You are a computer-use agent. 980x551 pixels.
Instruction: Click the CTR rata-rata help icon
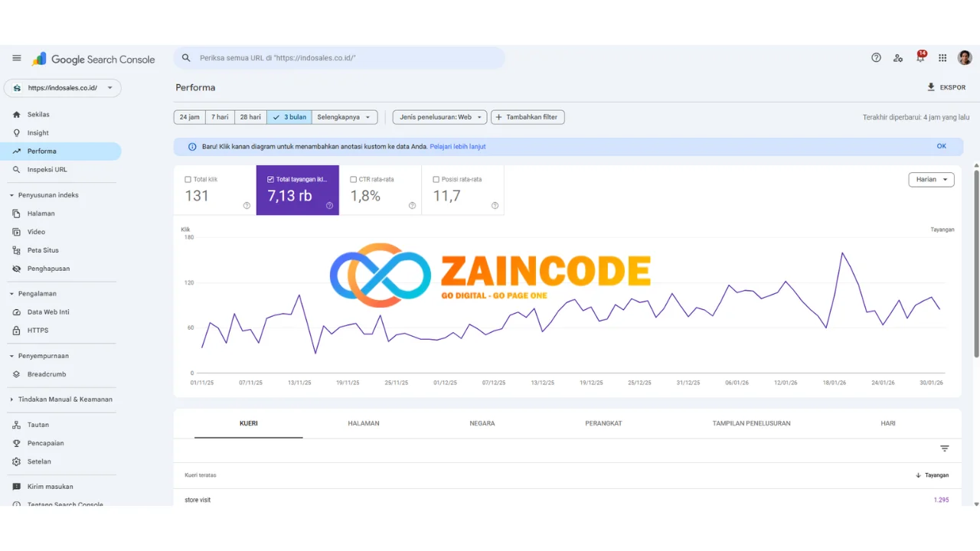click(x=412, y=205)
